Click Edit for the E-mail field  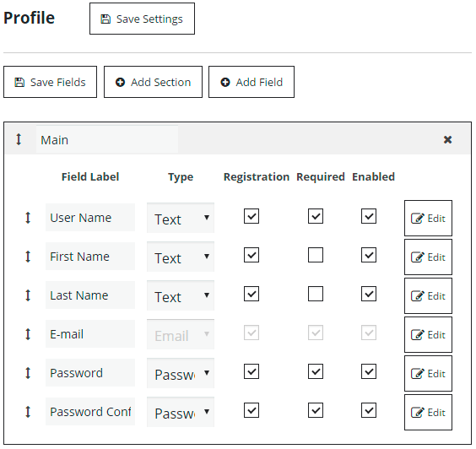click(428, 335)
